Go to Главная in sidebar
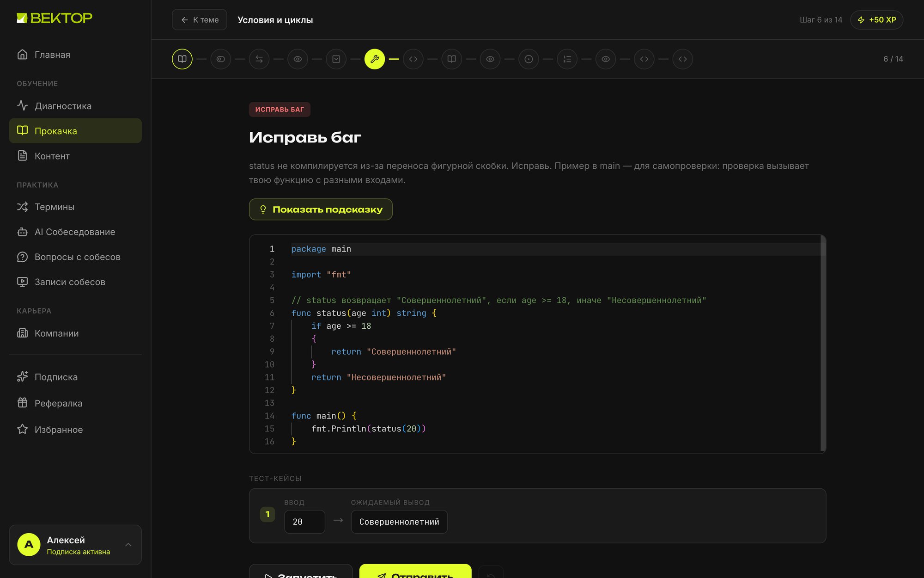The height and width of the screenshot is (578, 924). pyautogui.click(x=75, y=55)
